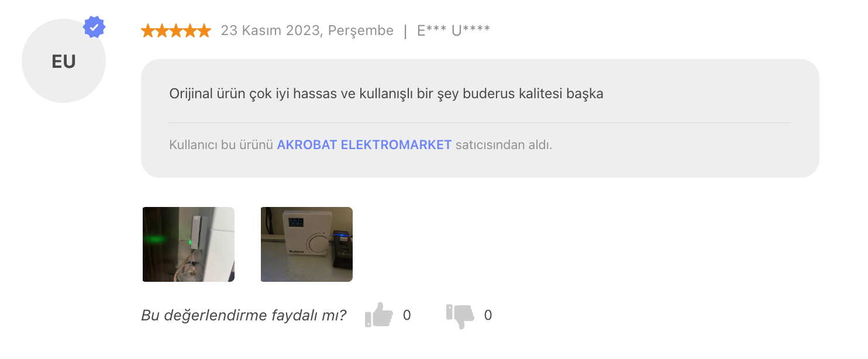Click the thumbs up helpful icon
Viewport: 868px width, 359px height.
[x=378, y=315]
